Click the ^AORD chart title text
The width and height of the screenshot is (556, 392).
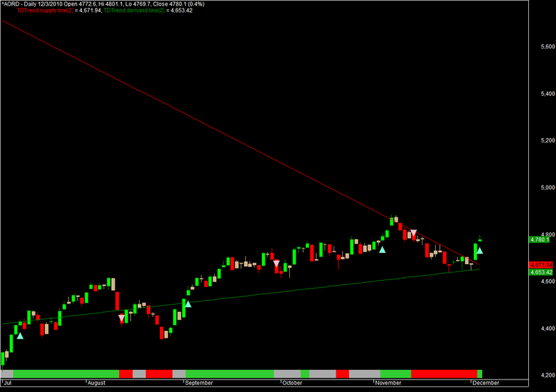[103, 4]
